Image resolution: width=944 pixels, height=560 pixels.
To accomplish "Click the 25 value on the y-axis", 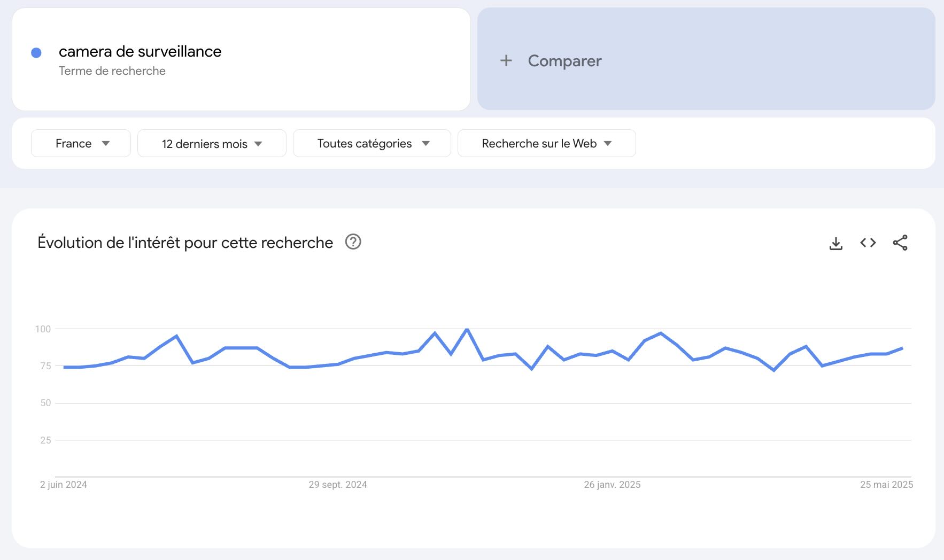I will click(x=45, y=440).
